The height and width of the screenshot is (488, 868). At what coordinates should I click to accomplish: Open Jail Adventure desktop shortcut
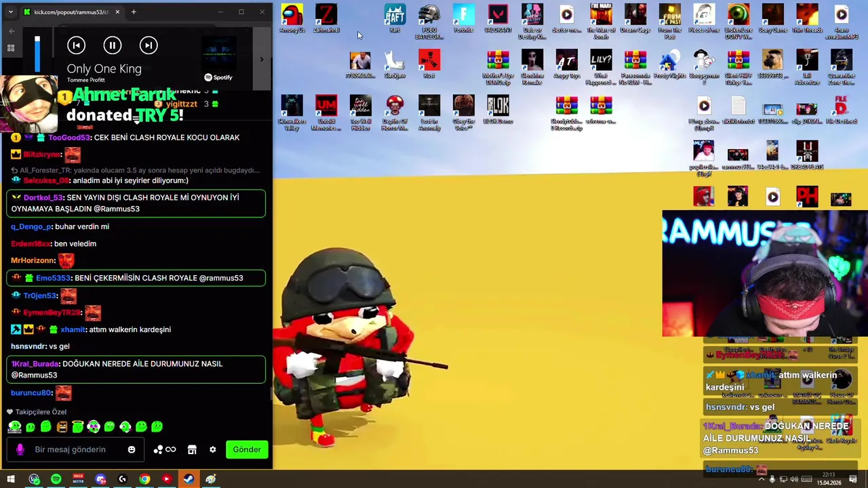point(807,66)
